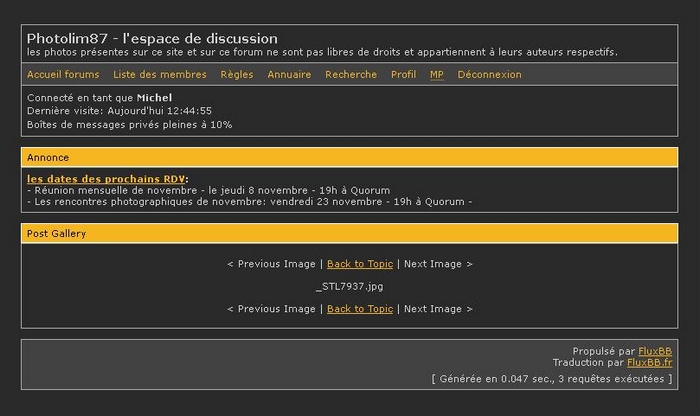Go to Previous Image above the filename
This screenshot has width=700, height=416.
271,264
